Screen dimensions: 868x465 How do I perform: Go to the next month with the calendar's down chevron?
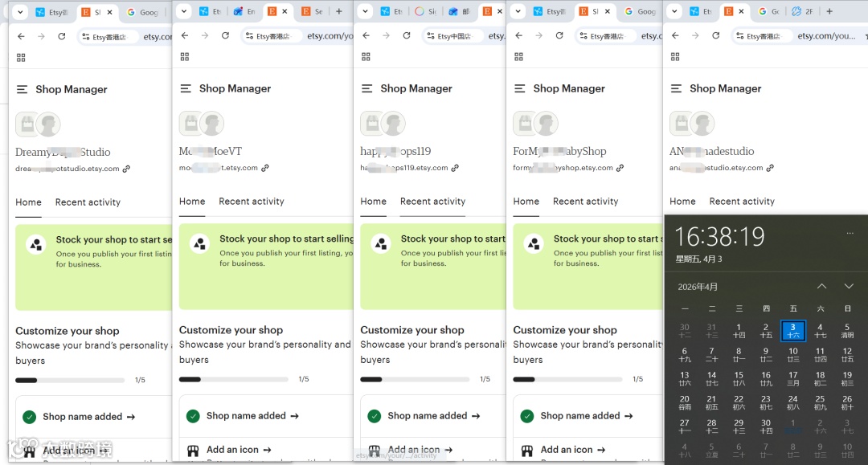849,287
